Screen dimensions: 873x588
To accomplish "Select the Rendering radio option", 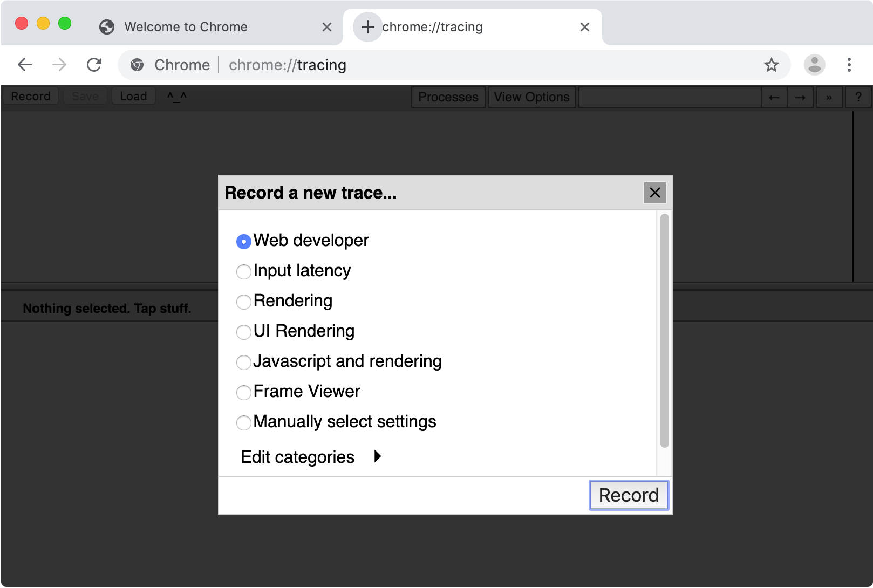I will [x=244, y=302].
